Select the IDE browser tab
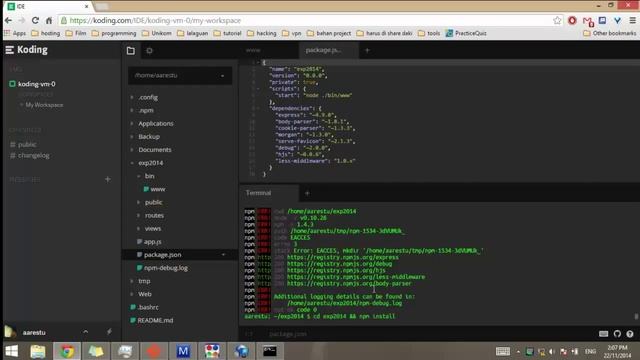 coord(48,7)
